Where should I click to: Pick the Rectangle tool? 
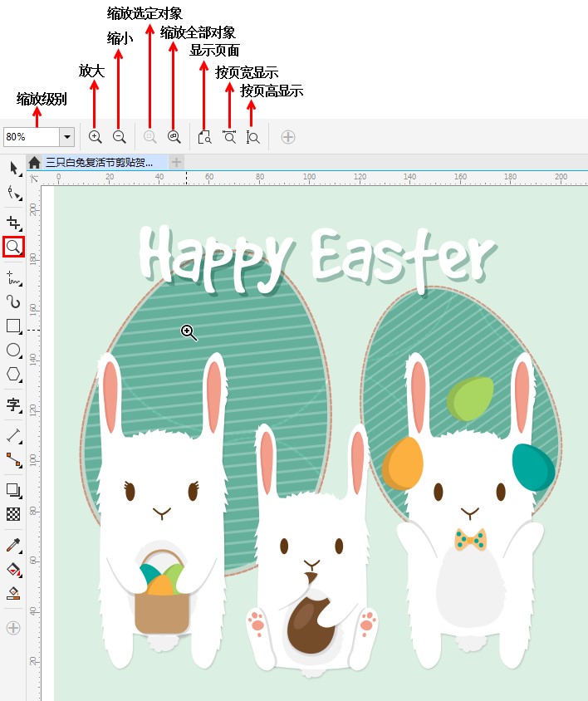(13, 326)
